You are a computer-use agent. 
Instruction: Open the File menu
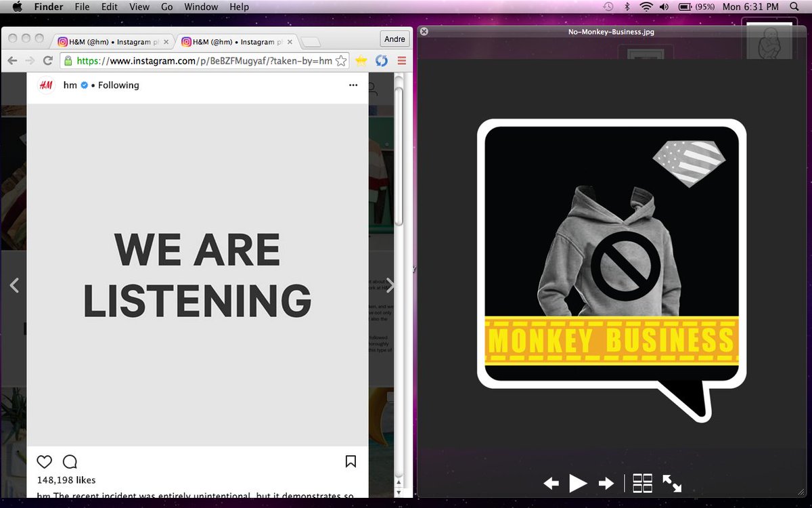(82, 7)
